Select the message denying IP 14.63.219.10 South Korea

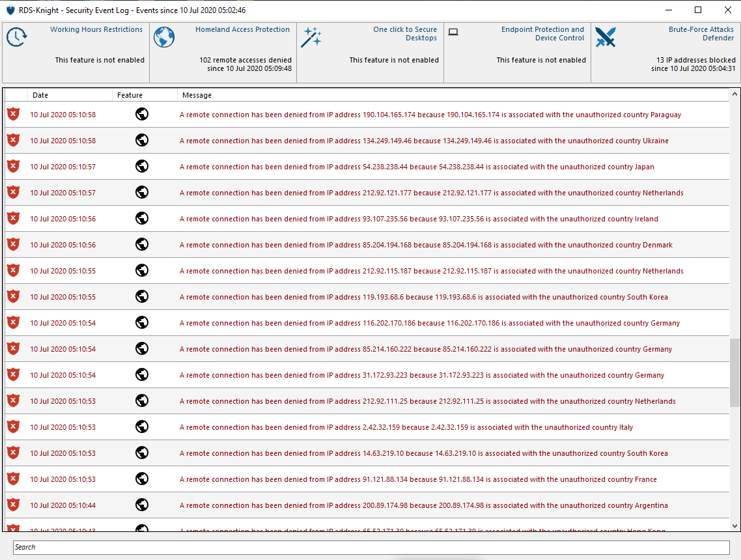coord(423,453)
